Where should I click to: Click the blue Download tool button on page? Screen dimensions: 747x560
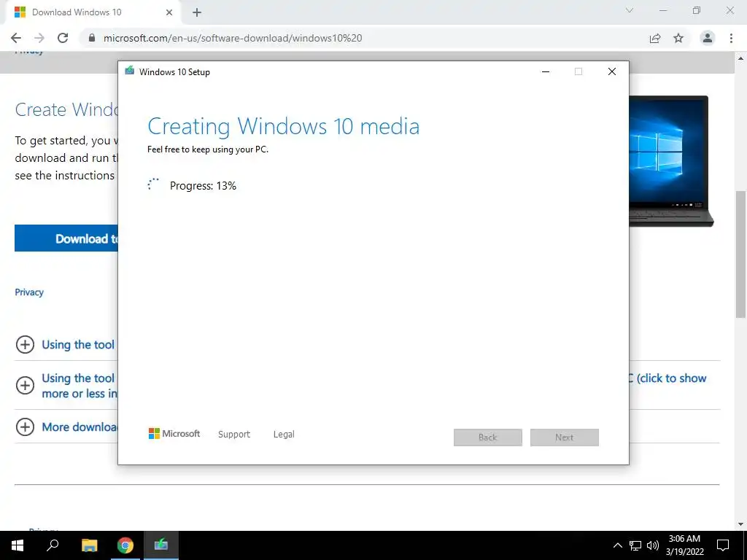[66, 238]
